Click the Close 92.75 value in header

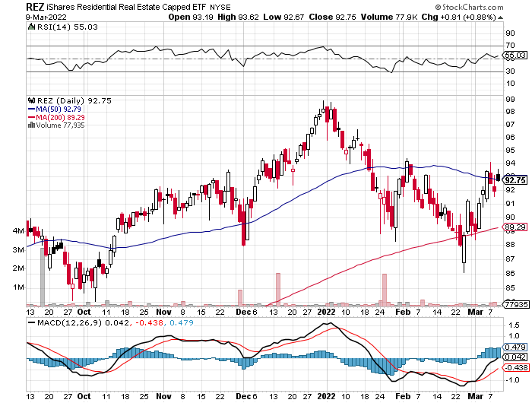(x=333, y=17)
